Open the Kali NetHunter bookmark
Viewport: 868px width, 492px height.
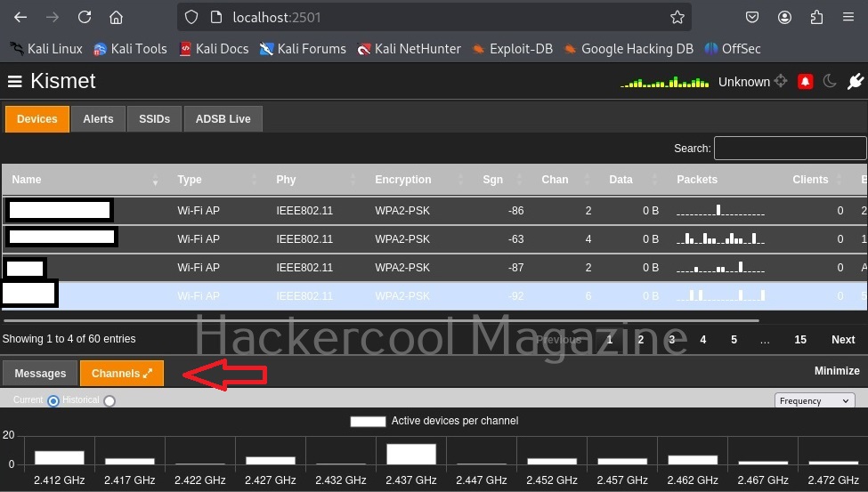point(410,49)
